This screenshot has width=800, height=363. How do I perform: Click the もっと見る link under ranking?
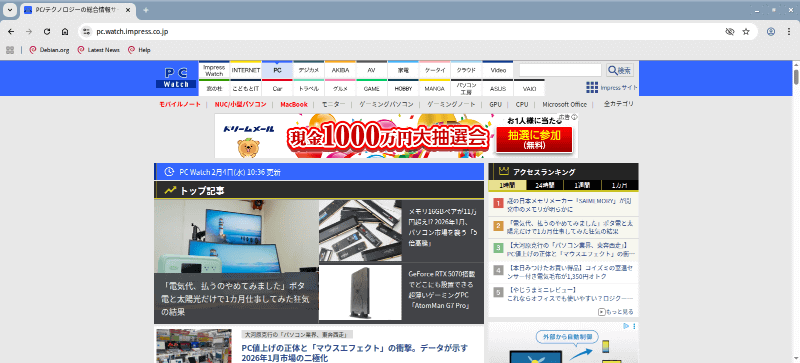tap(616, 311)
